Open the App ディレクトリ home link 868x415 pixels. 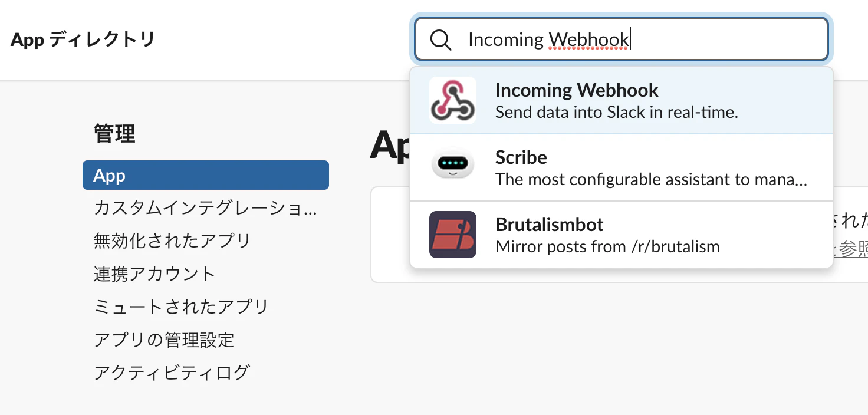[x=83, y=40]
